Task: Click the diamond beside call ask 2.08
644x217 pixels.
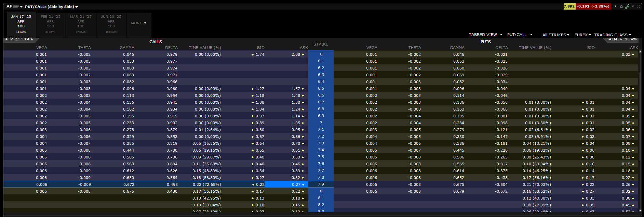Action: [x=303, y=54]
